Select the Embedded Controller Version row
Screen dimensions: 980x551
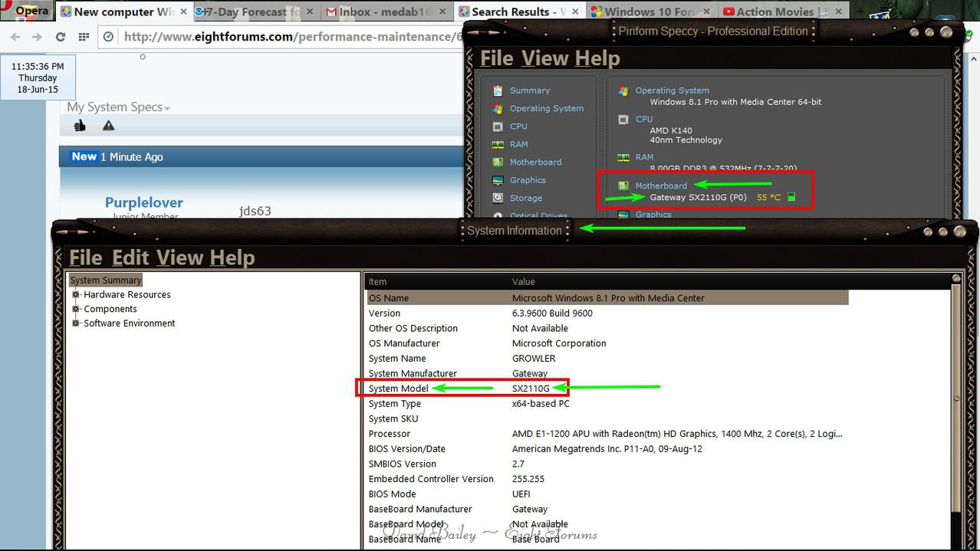click(607, 479)
